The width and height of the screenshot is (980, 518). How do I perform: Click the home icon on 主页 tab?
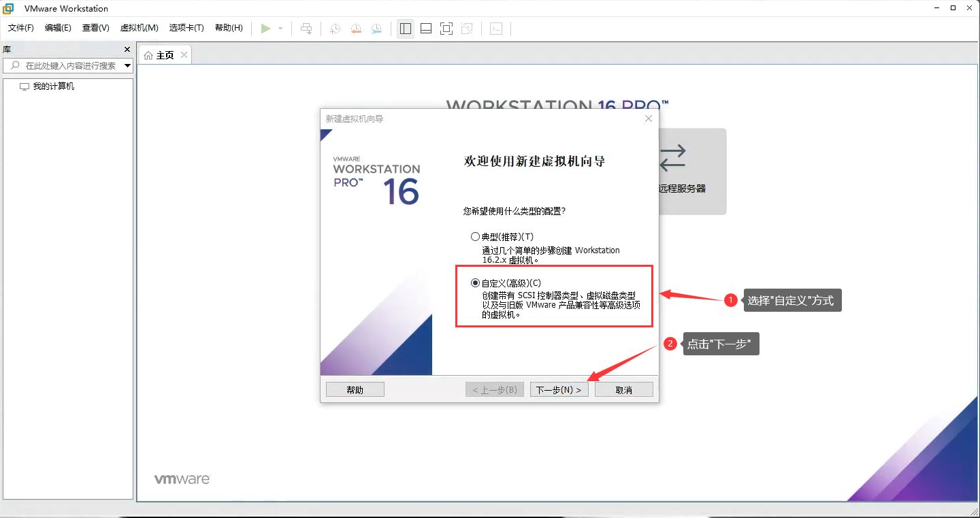point(148,55)
